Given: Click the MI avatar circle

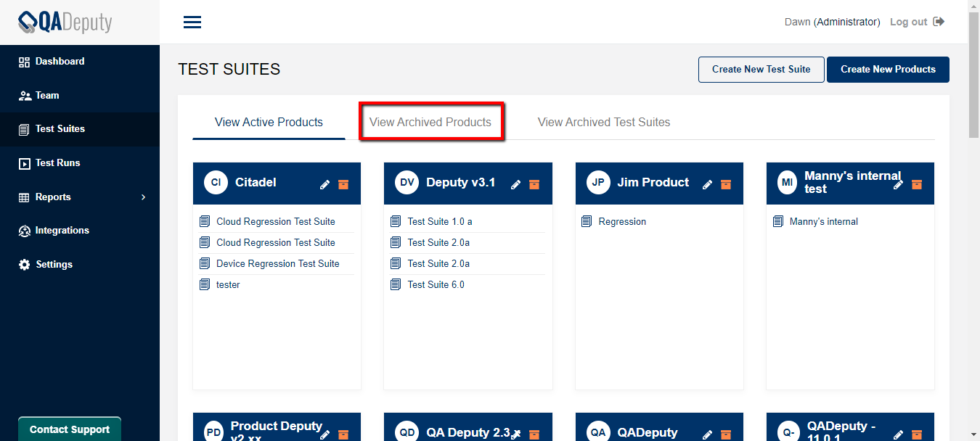Looking at the screenshot, I should [788, 183].
